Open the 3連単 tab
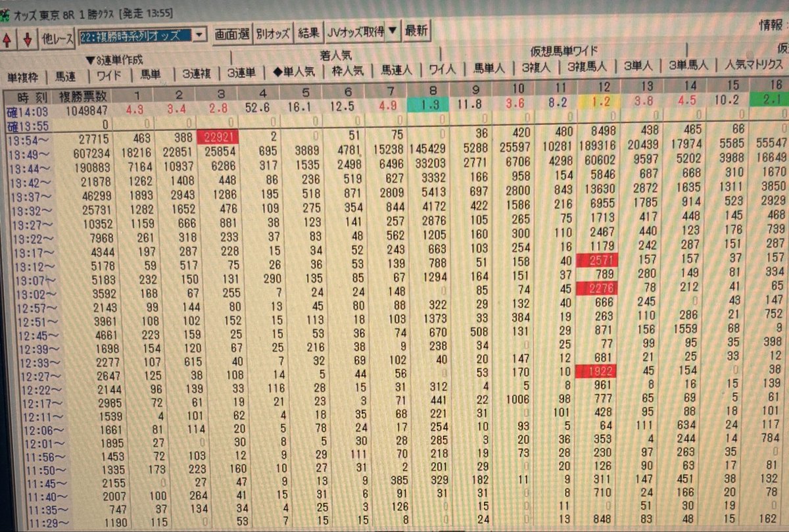Image resolution: width=789 pixels, height=532 pixels. click(243, 73)
